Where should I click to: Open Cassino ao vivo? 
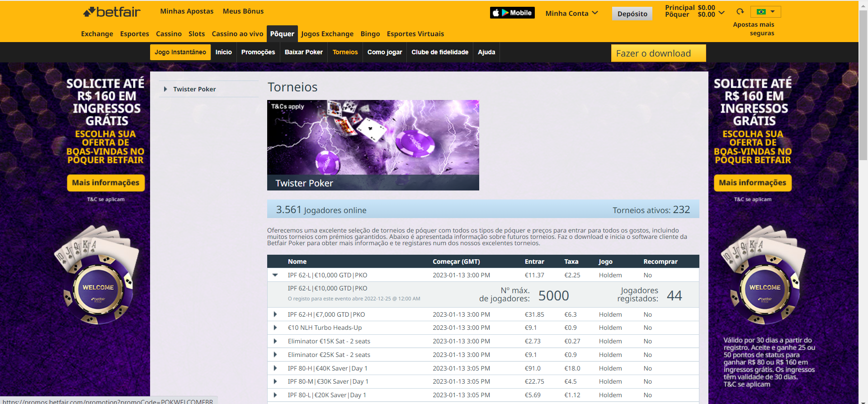237,34
